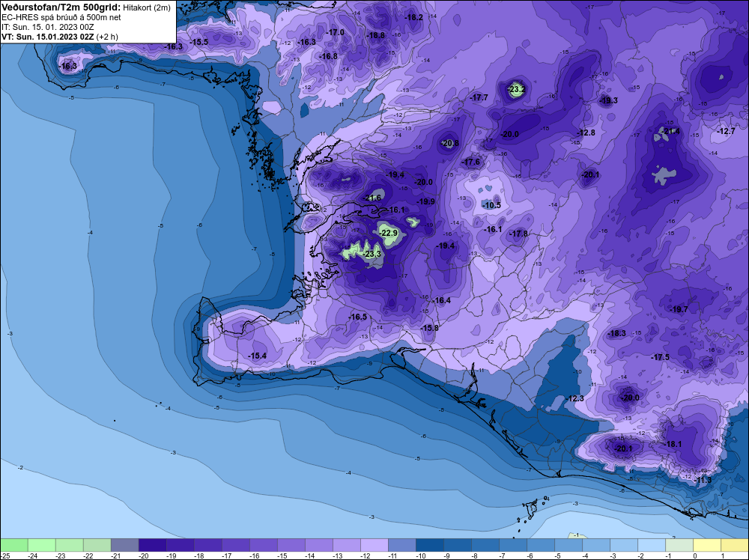Click the -17.8 temperature value

(518, 234)
